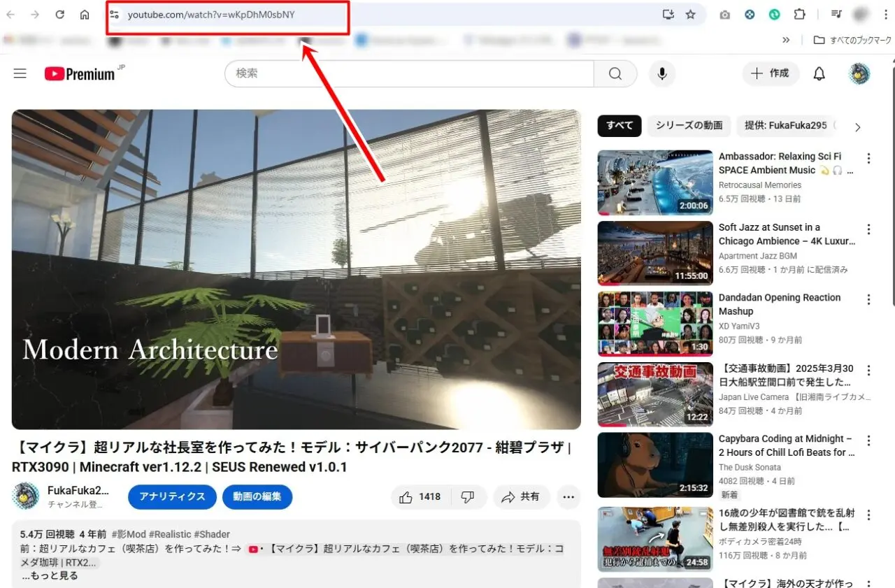
Task: Open Ambassador Relaxing Sci Fi video thumbnail
Action: click(x=655, y=182)
